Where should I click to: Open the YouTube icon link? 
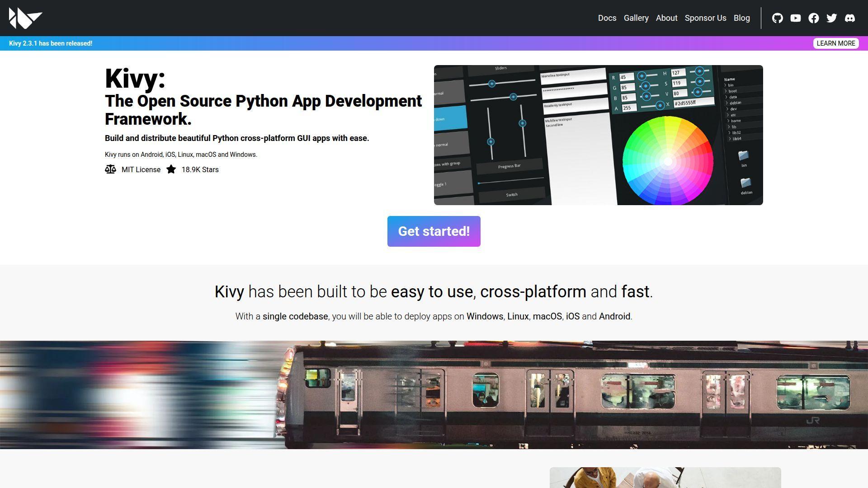coord(795,18)
